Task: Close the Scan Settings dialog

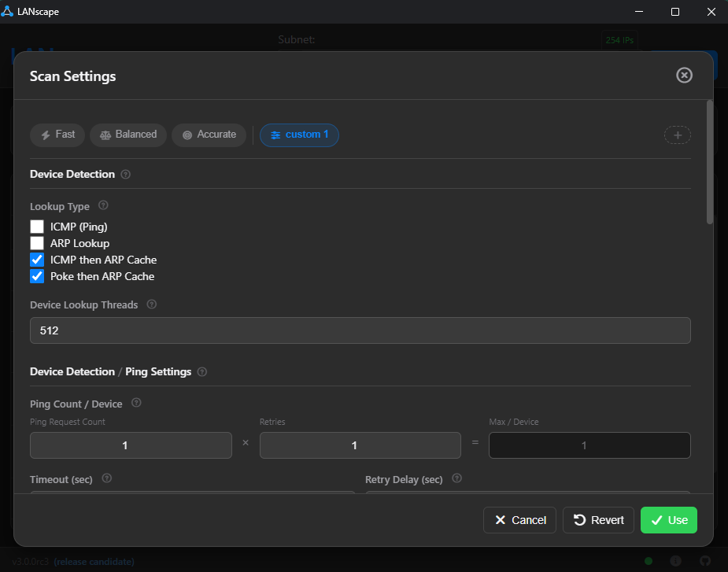Action: [683, 75]
